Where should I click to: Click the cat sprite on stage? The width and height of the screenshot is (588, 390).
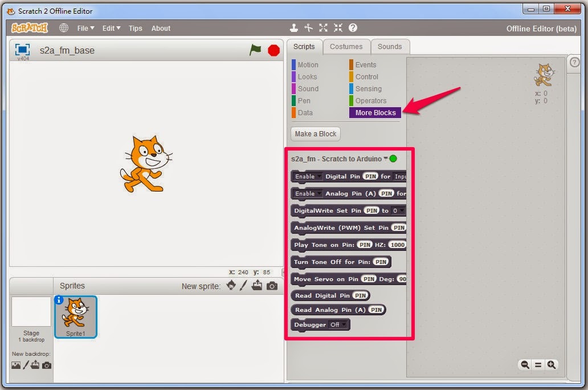146,164
